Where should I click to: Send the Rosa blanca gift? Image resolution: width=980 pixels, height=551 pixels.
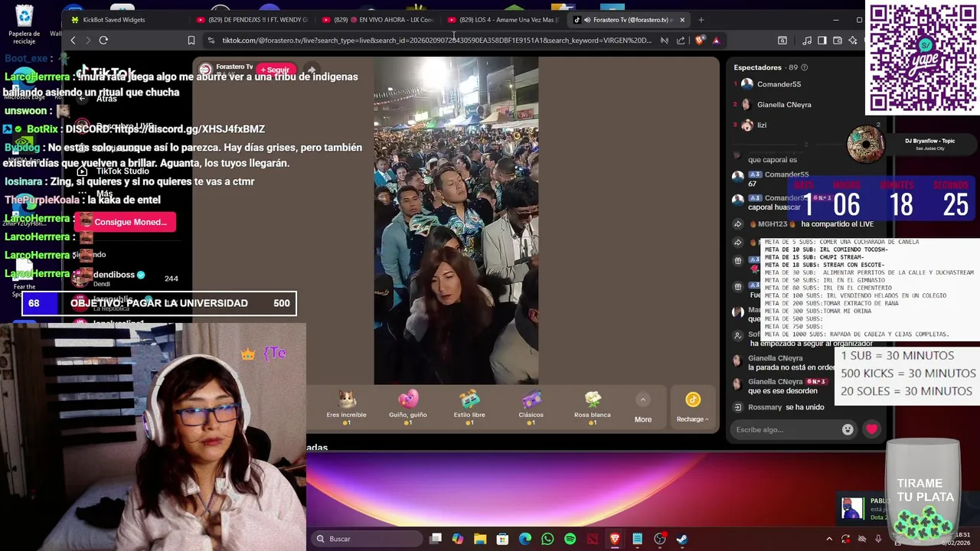point(593,407)
